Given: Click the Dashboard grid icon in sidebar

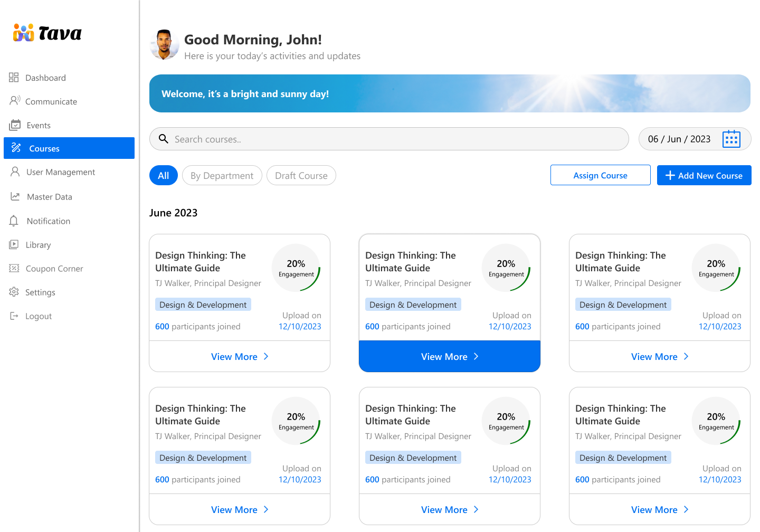Looking at the screenshot, I should pyautogui.click(x=14, y=78).
